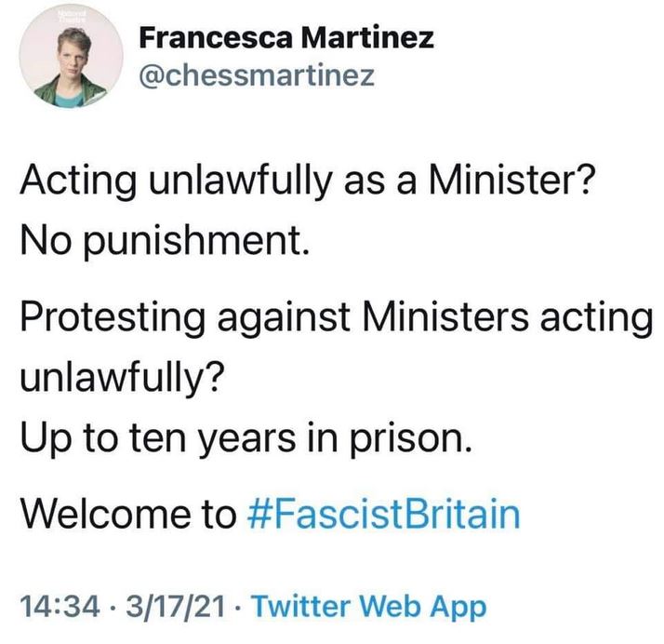664x644 pixels.
Task: Click the "Welcome to" text
Action: click(x=130, y=513)
